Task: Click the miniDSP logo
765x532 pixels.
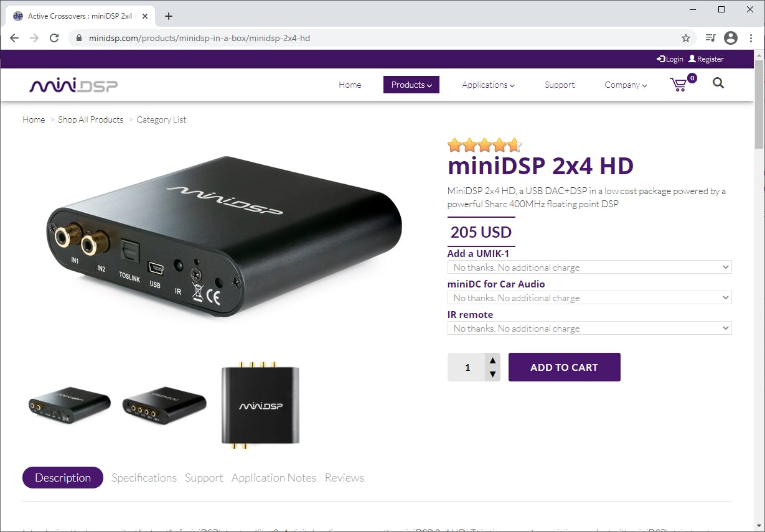Action: [x=73, y=85]
